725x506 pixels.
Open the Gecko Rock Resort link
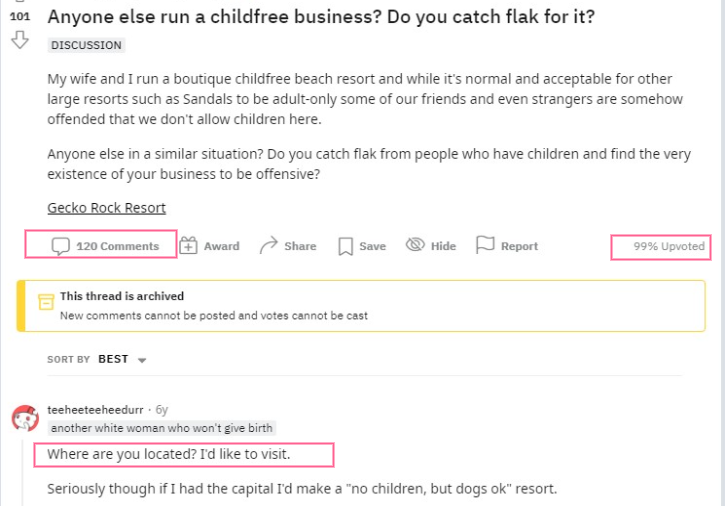[x=106, y=208]
